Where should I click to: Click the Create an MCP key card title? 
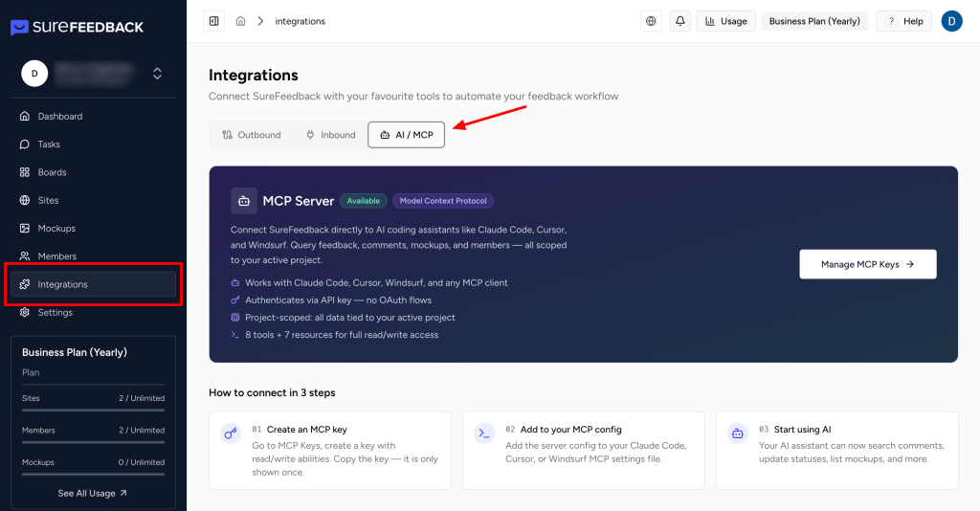tap(307, 430)
